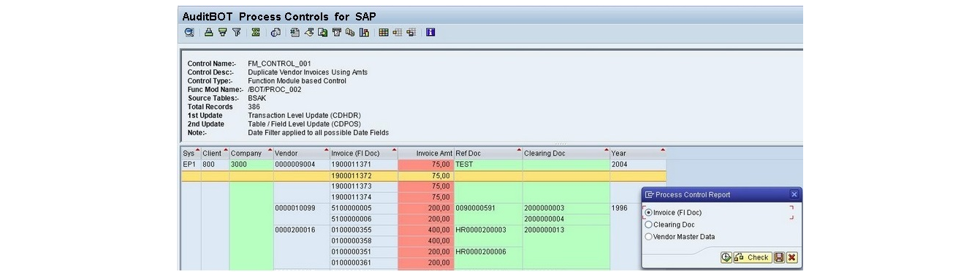This screenshot has width=980, height=277.
Task: Click the Clearing Doc column header
Action: click(x=566, y=153)
